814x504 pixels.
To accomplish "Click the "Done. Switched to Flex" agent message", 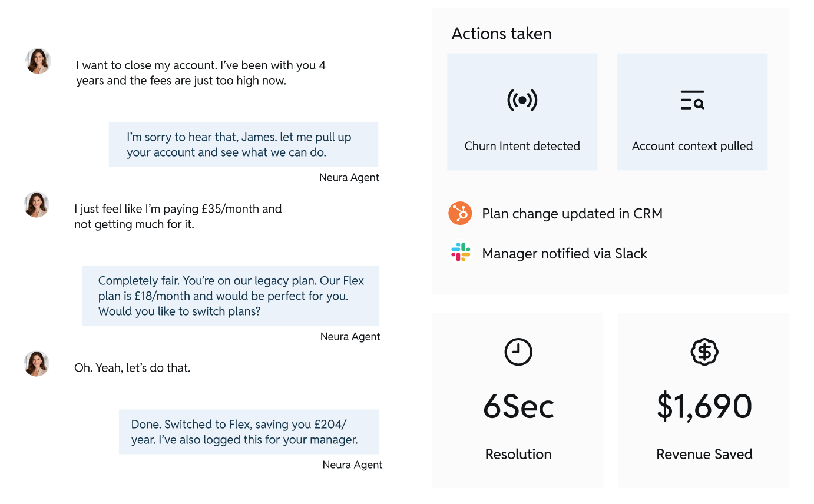I will 249,432.
